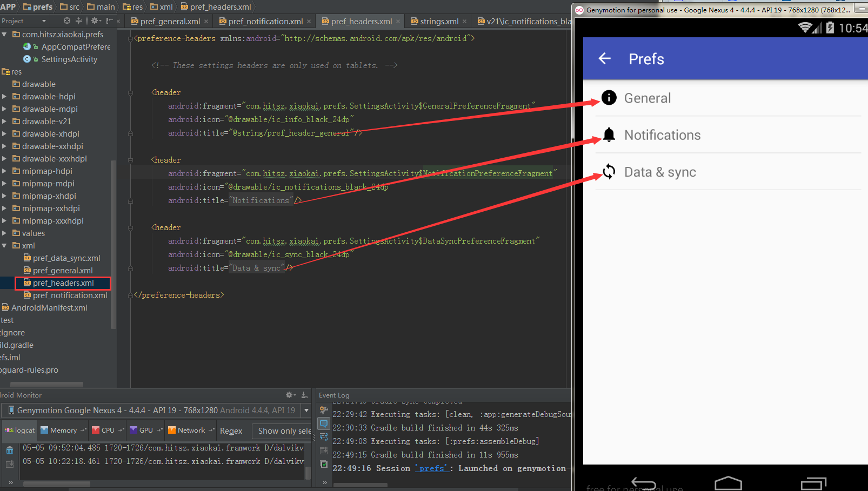868x491 pixels.
Task: Select the Memory monitor tab
Action: coord(63,431)
